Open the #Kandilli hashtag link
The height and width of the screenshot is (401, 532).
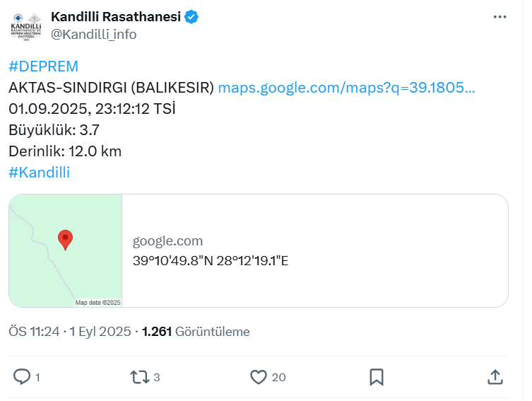click(40, 172)
